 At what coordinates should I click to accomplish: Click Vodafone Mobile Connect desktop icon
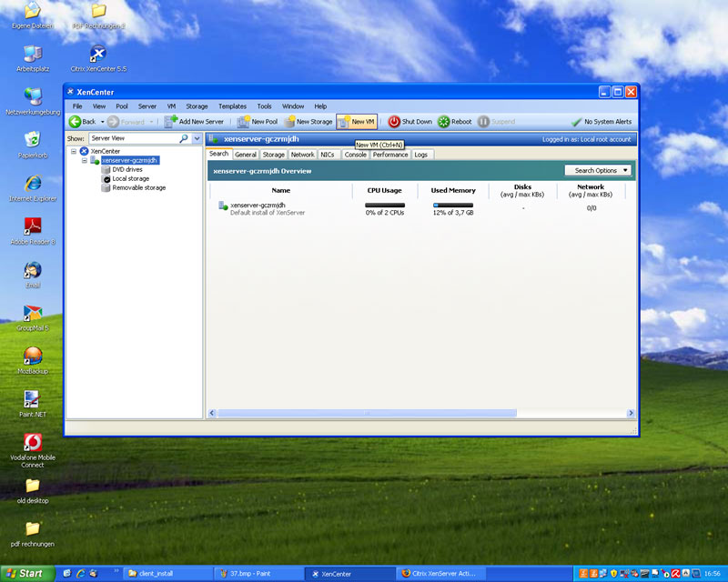[x=33, y=451]
